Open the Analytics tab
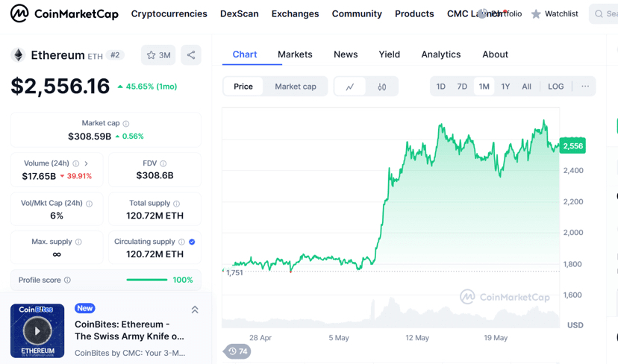This screenshot has height=364, width=618. pos(440,54)
